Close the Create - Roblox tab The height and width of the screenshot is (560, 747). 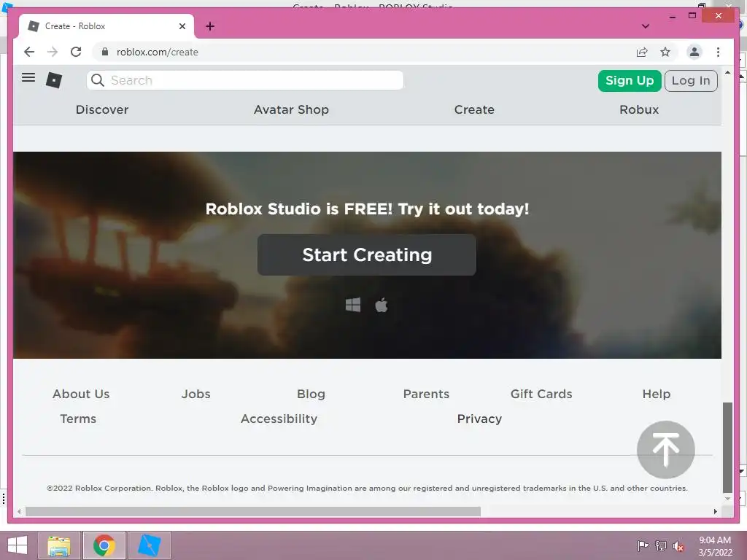182,26
